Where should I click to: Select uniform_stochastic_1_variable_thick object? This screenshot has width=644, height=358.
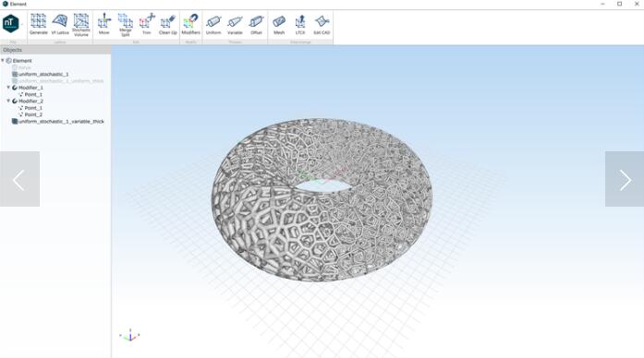pyautogui.click(x=58, y=122)
